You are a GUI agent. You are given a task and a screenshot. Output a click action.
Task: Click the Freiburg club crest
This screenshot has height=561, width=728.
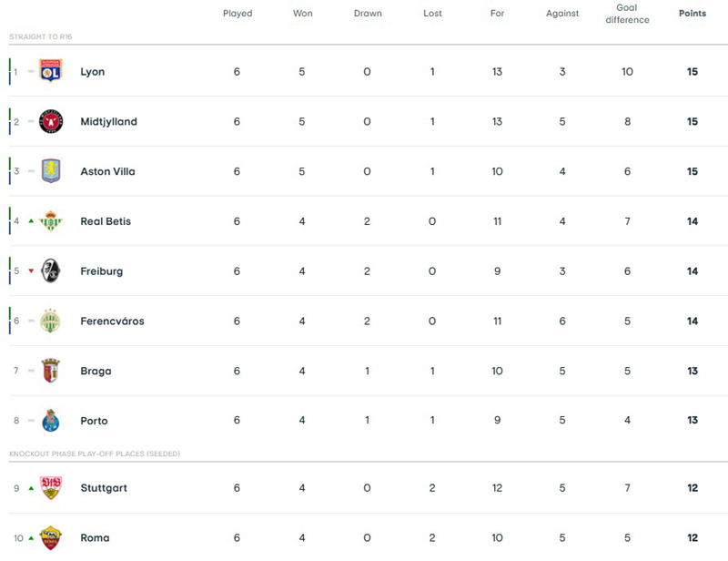pyautogui.click(x=51, y=271)
